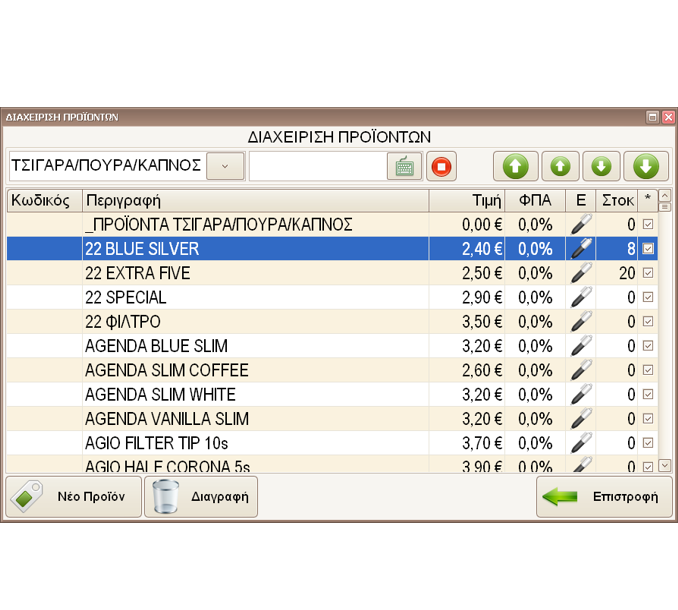Delete product with Διαγραφή button
The height and width of the screenshot is (610, 678).
pos(201,497)
